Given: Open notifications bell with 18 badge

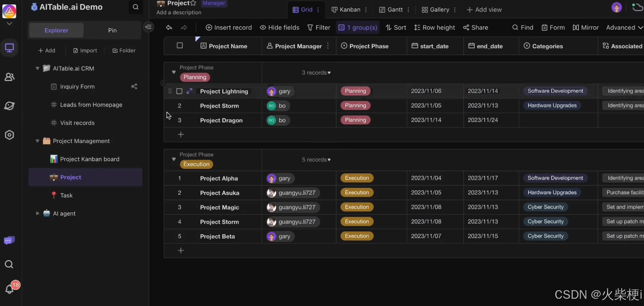Looking at the screenshot, I should pyautogui.click(x=10, y=288).
